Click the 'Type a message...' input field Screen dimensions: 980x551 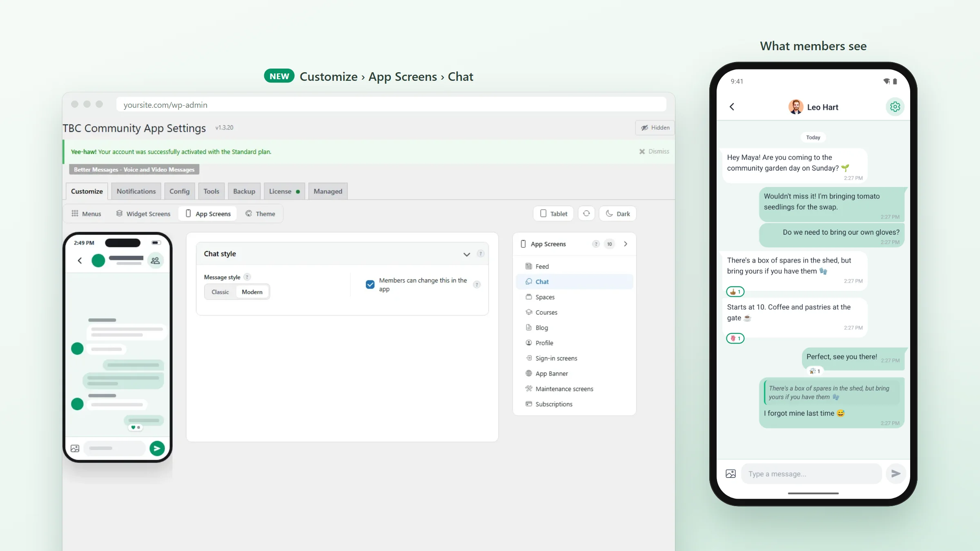coord(811,474)
